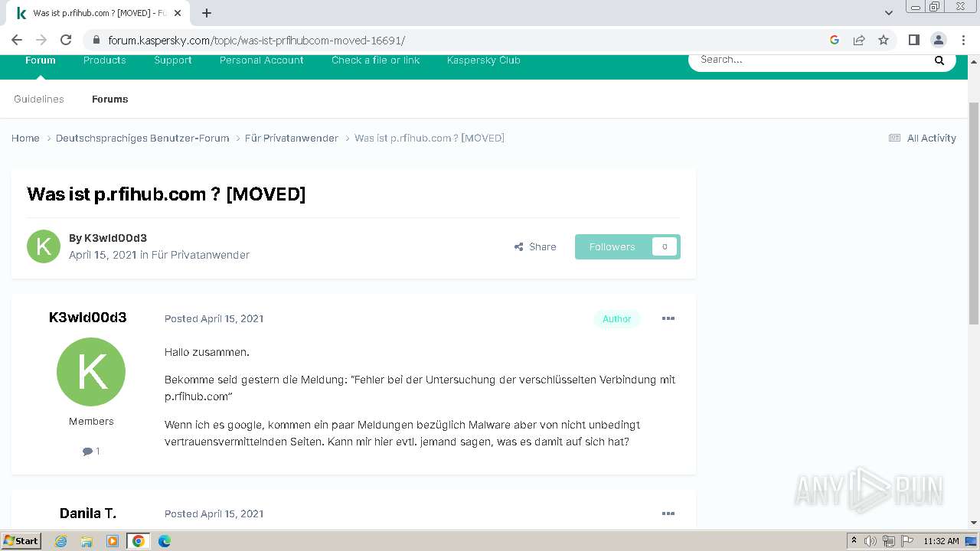This screenshot has width=980, height=551.
Task: Click the topic title heading
Action: click(166, 194)
